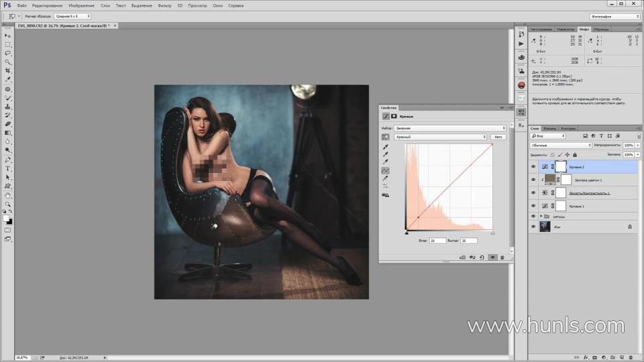Select the Eyedropper tool in toolbox

point(8,80)
